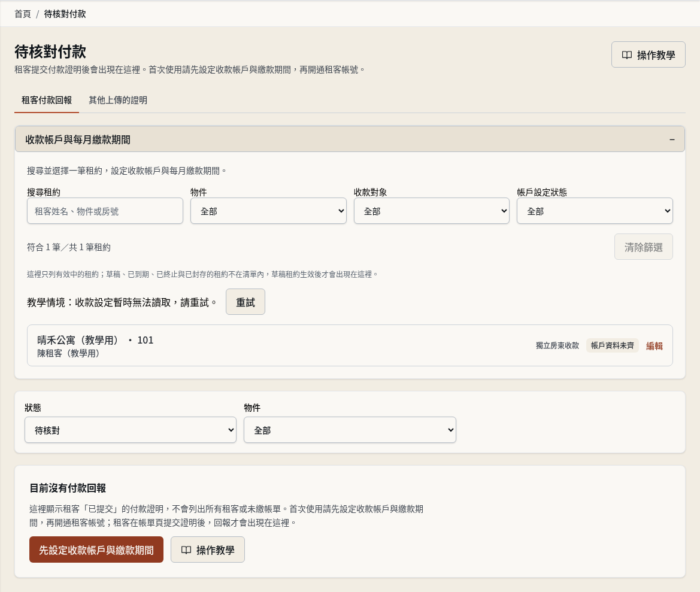Click the 首頁 breadcrumb link

[x=23, y=14]
